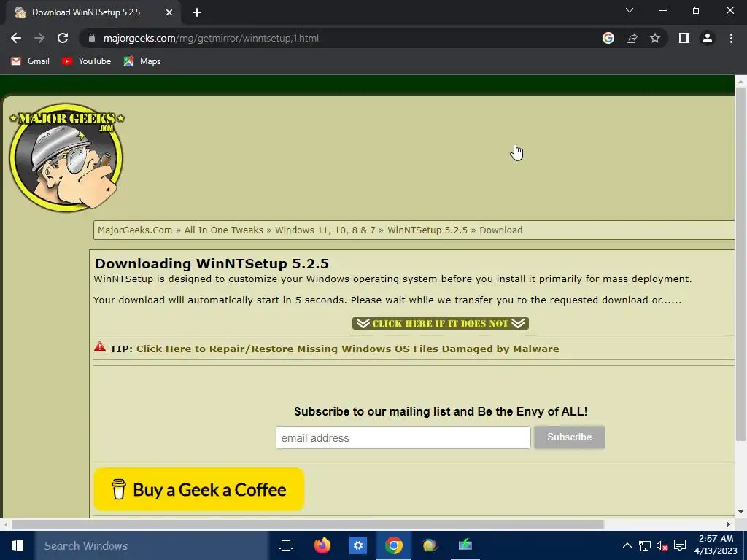Show hidden system tray icons

pos(627,545)
